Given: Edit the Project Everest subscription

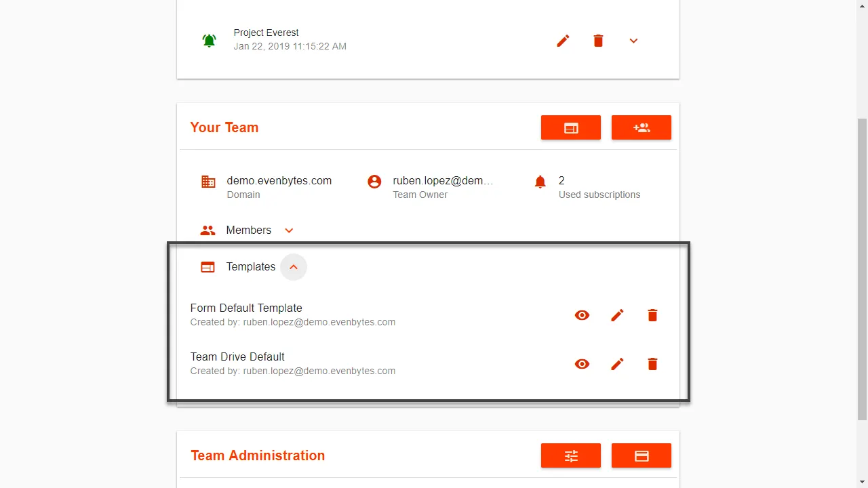Looking at the screenshot, I should pos(563,41).
